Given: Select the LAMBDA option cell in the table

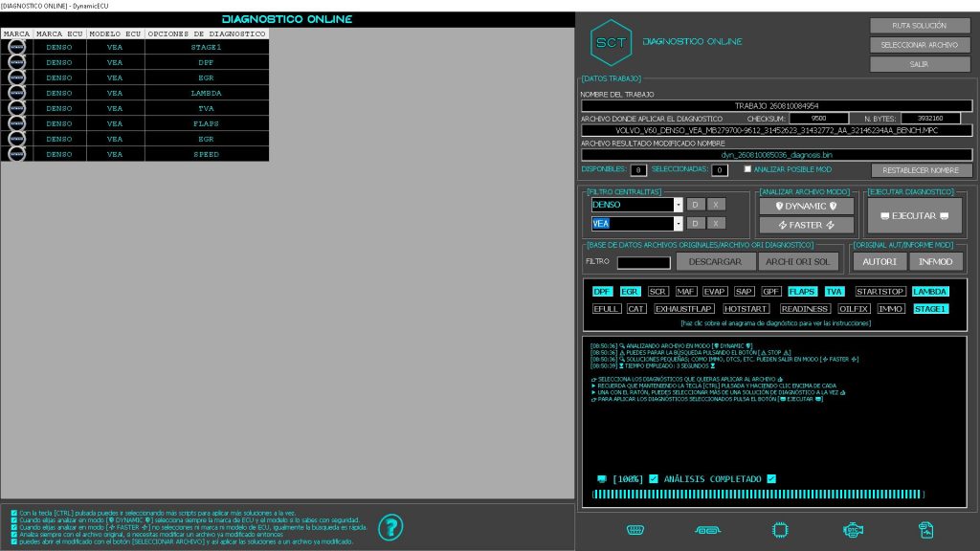Looking at the screenshot, I should [x=207, y=93].
